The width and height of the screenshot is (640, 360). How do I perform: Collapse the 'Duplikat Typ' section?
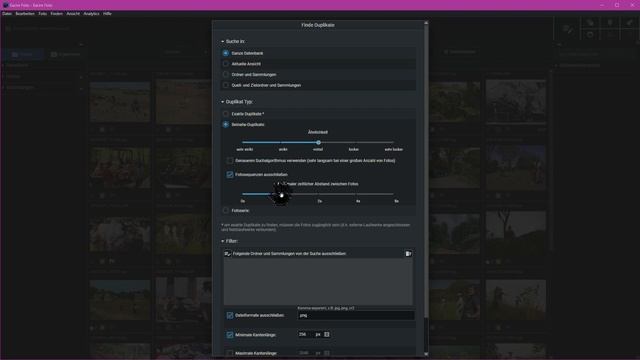click(222, 102)
